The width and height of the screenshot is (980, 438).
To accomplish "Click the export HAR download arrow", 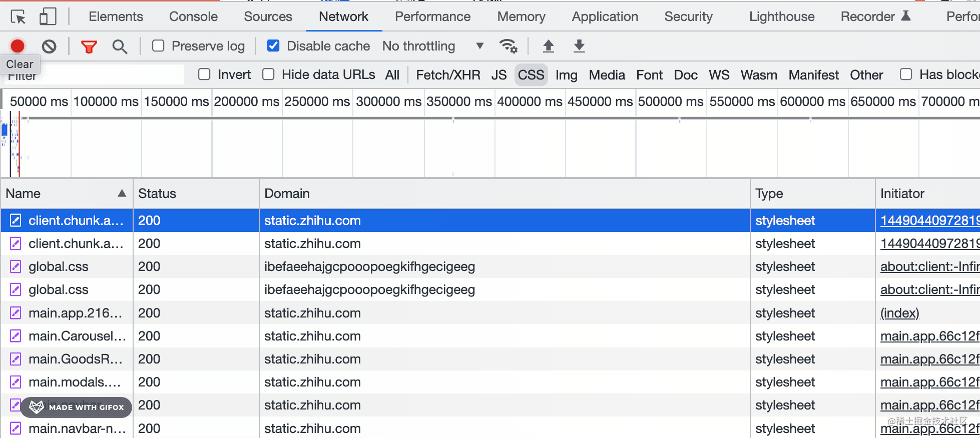I will coord(579,46).
